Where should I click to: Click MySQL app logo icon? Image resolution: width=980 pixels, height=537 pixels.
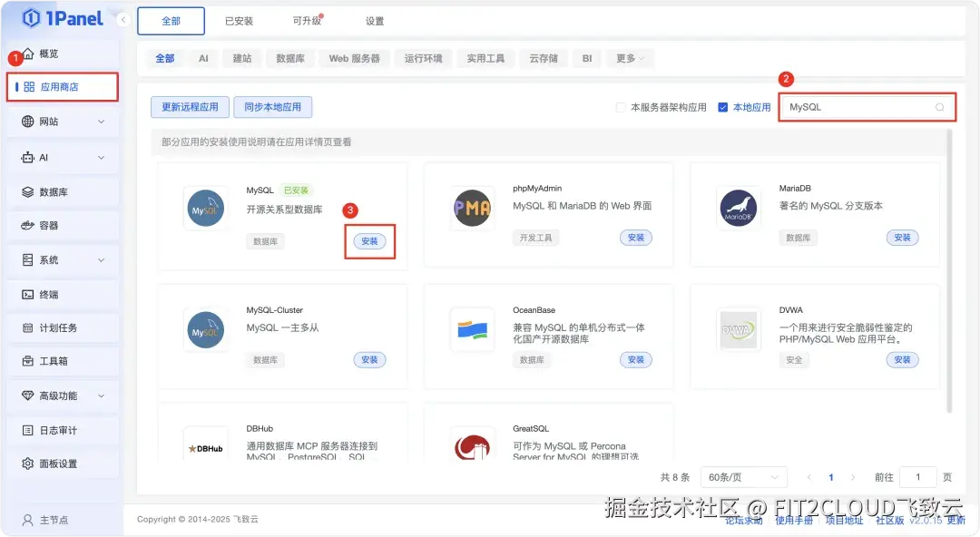point(206,208)
